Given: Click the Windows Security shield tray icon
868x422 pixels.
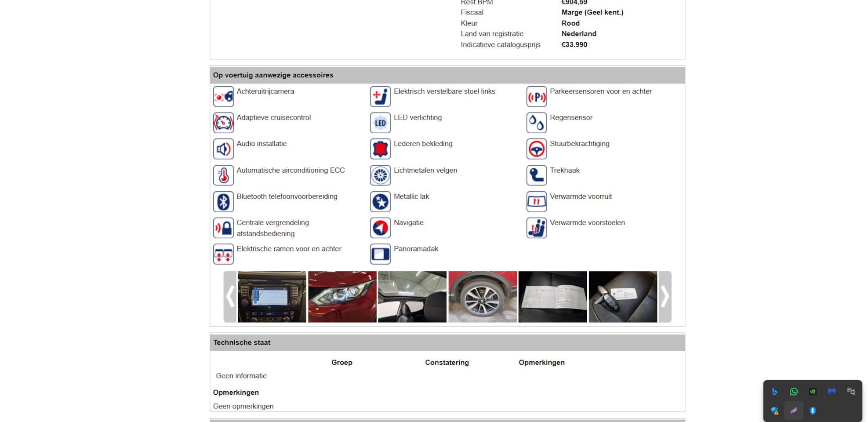Looking at the screenshot, I should [774, 411].
